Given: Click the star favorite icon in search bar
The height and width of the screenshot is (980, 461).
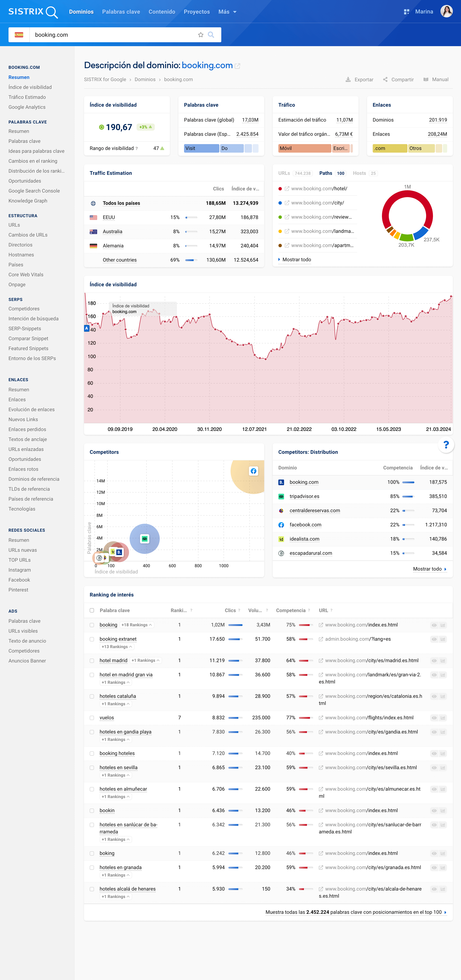Looking at the screenshot, I should coord(201,35).
